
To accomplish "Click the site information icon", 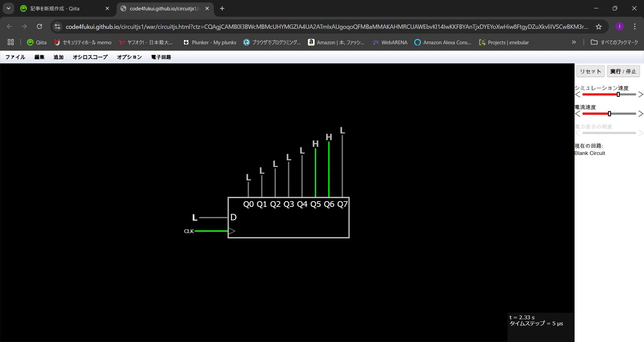I will click(57, 26).
